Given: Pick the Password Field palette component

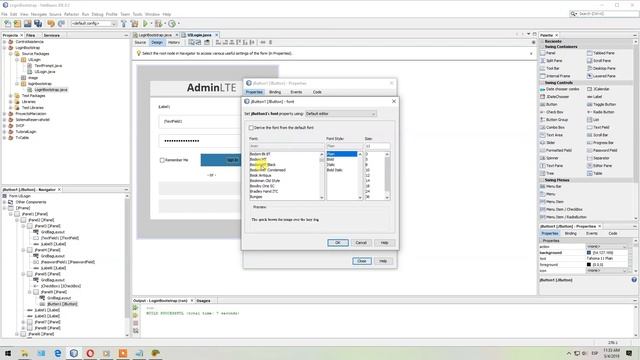Looking at the screenshot, I should 602,151.
